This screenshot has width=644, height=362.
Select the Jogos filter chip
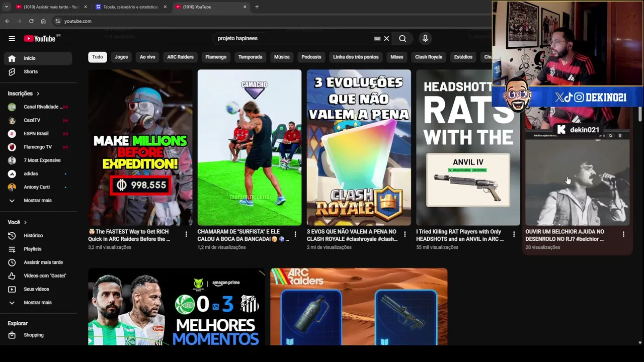click(x=121, y=57)
